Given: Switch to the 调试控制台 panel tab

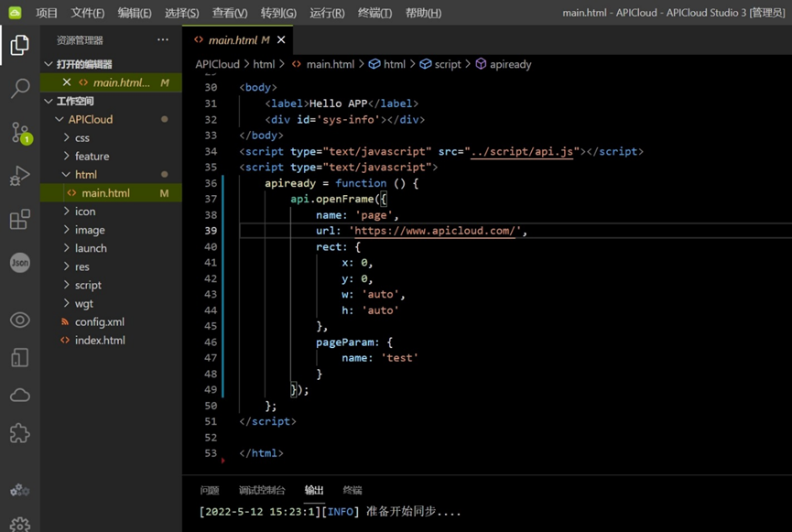Looking at the screenshot, I should coord(262,490).
